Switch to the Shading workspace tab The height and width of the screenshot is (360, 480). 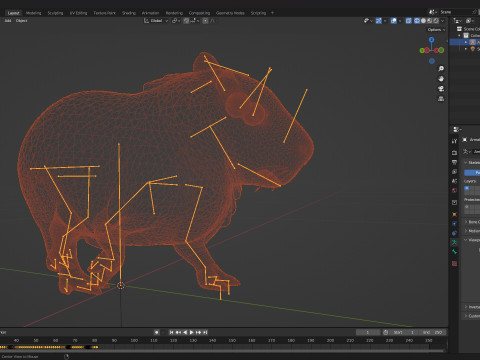point(129,13)
